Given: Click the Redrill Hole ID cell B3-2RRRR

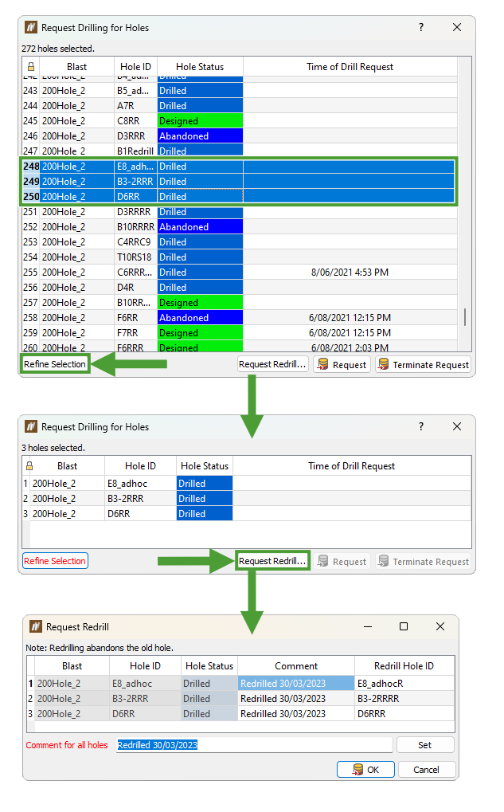Looking at the screenshot, I should point(404,698).
